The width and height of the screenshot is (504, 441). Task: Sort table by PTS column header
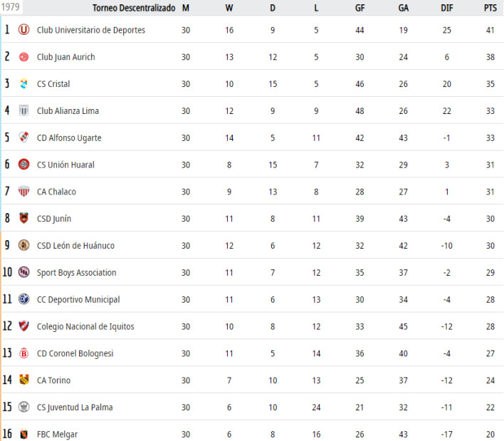pyautogui.click(x=490, y=8)
